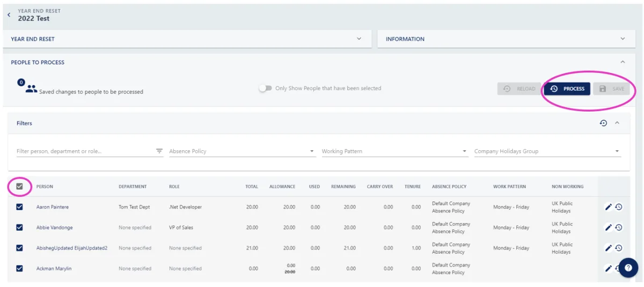The height and width of the screenshot is (287, 644).
Task: Click the Process button
Action: click(567, 89)
